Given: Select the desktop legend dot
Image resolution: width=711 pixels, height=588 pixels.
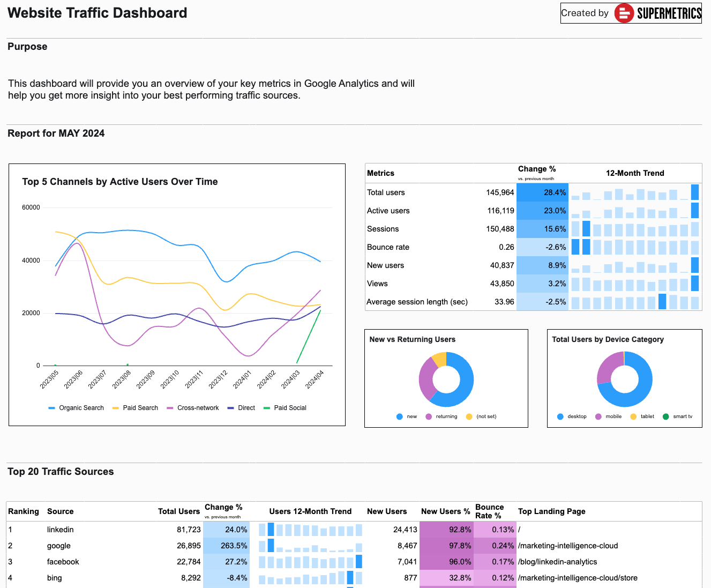Looking at the screenshot, I should (560, 416).
